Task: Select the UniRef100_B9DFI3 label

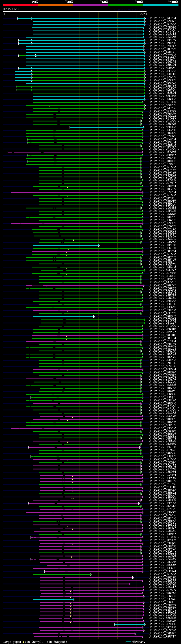Action: pos(162,74)
